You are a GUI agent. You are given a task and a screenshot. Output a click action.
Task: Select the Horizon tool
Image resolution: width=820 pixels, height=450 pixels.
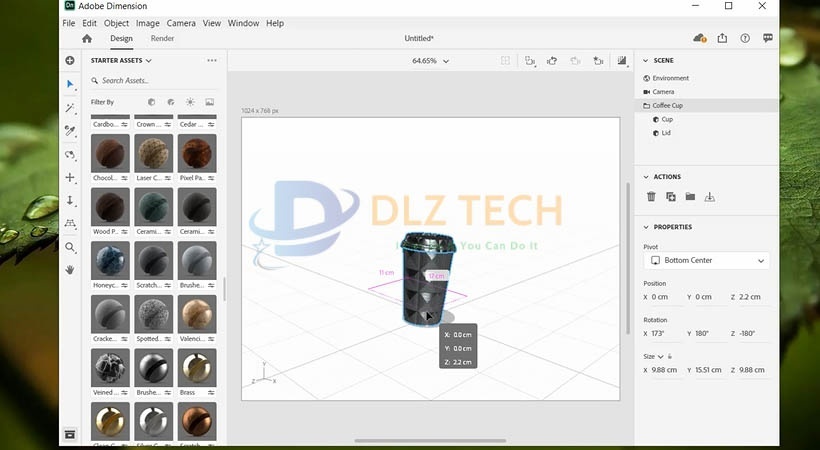70,223
